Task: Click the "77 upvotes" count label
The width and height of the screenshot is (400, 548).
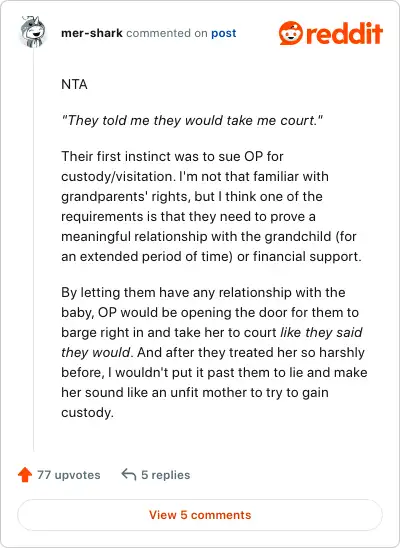Action: (69, 475)
